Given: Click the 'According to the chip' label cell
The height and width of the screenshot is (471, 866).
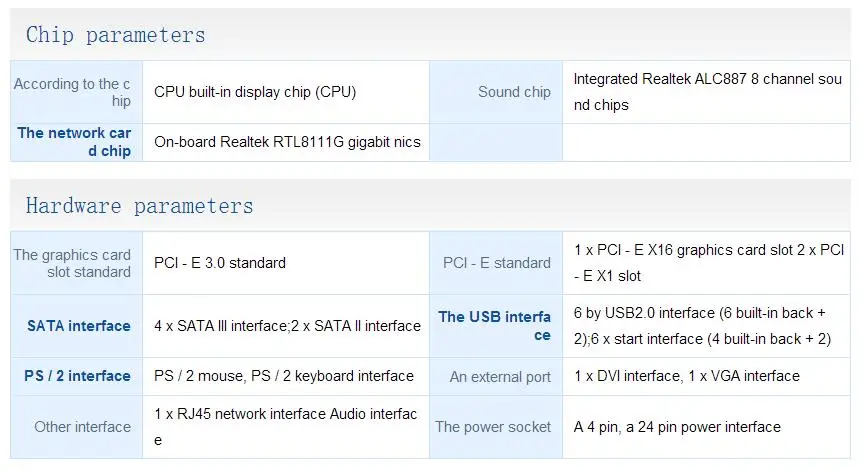Looking at the screenshot, I should [x=73, y=92].
